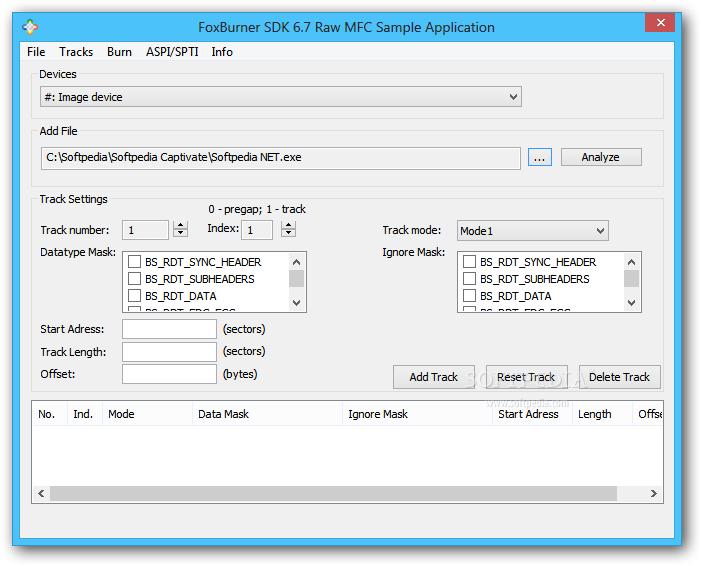Click the Start Adress column header
The width and height of the screenshot is (702, 566).
(x=532, y=414)
